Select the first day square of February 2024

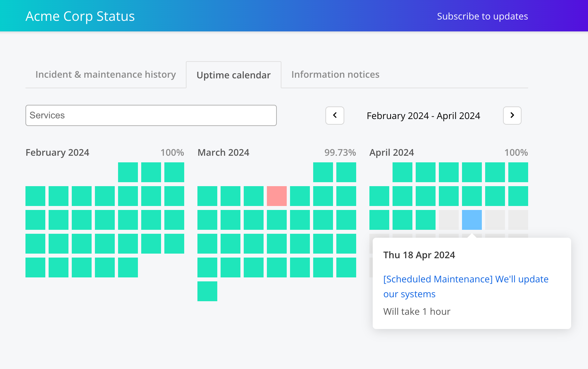pyautogui.click(x=128, y=172)
